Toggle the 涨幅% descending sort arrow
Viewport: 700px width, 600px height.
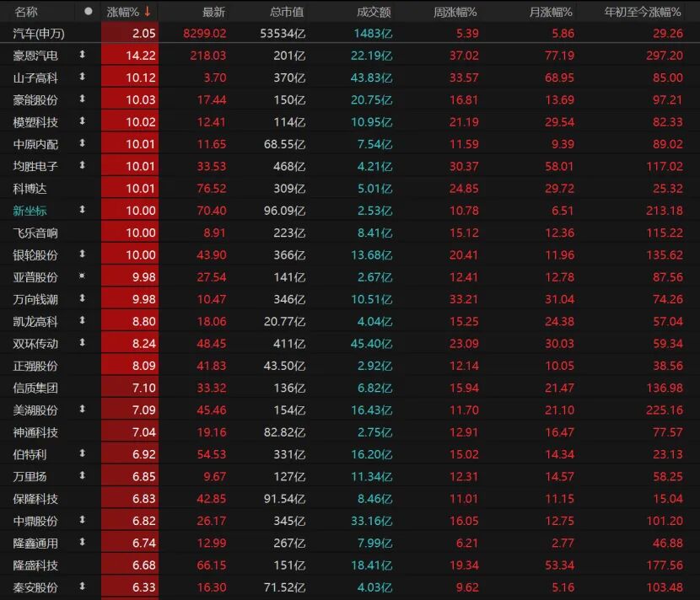pyautogui.click(x=148, y=12)
